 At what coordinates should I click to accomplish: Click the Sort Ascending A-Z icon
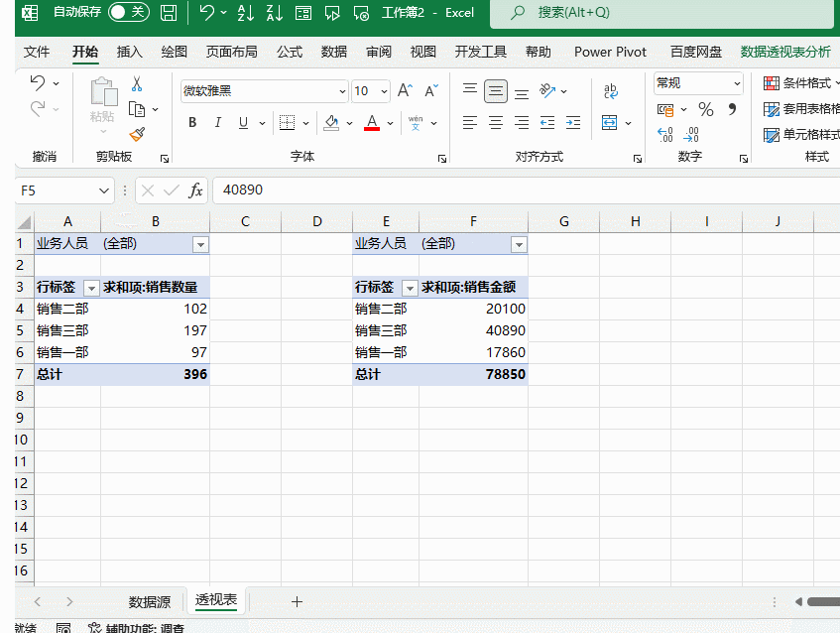(247, 13)
